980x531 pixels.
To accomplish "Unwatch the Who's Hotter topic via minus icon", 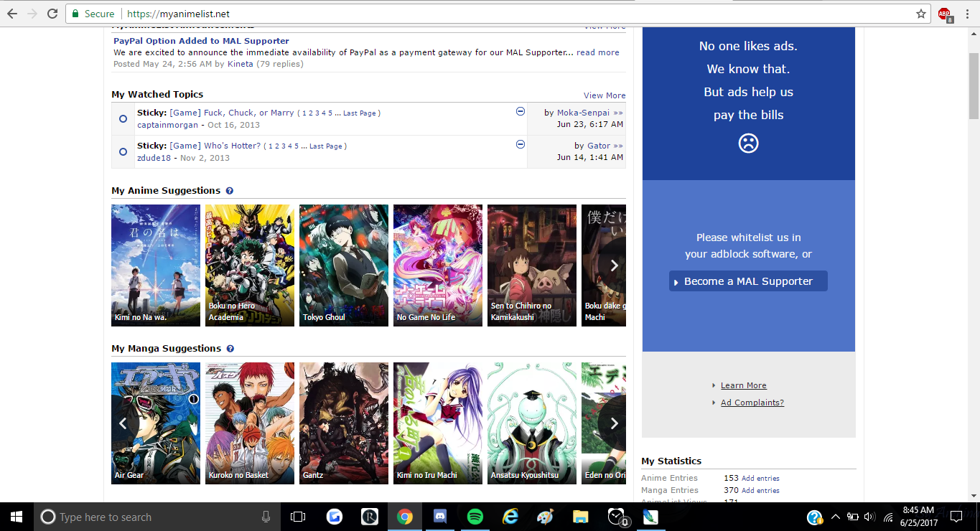I will pyautogui.click(x=521, y=145).
